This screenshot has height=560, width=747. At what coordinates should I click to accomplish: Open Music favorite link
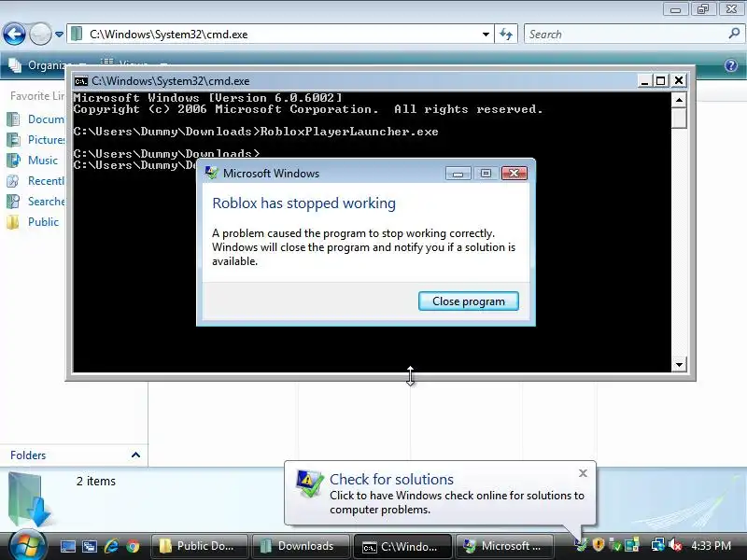33,160
